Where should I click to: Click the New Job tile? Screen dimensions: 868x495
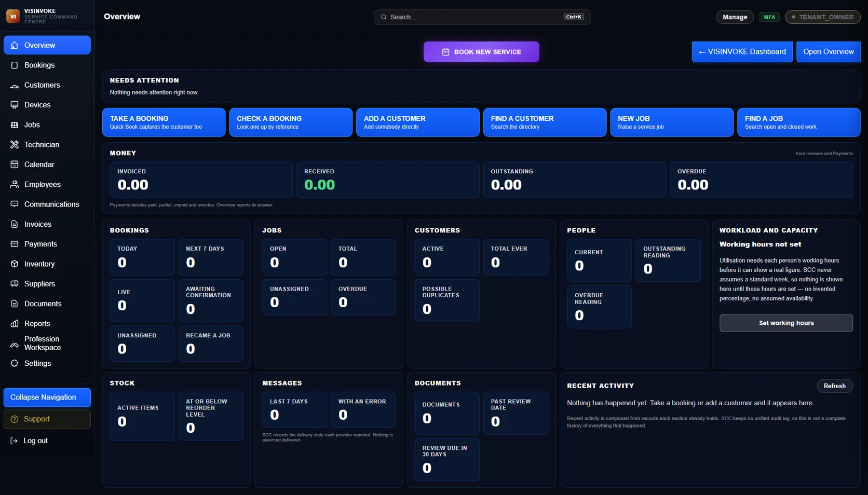tap(672, 122)
